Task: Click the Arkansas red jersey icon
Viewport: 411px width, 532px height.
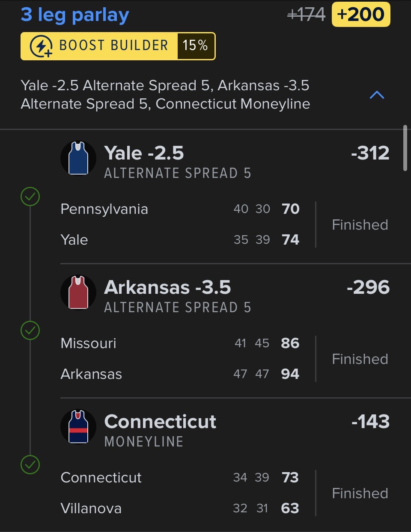Action: pos(78,293)
